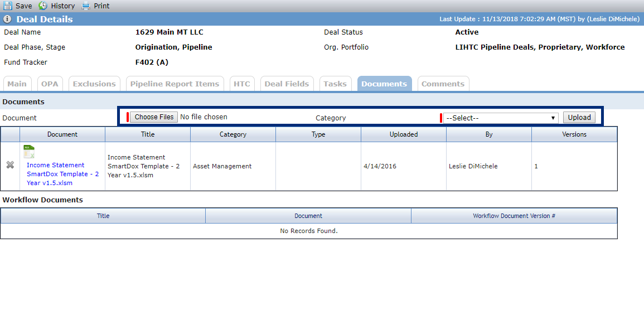Sort by the Category column header

click(233, 134)
